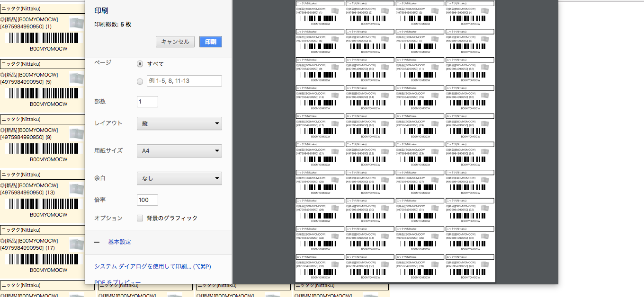The image size is (644, 297).
Task: Open the 用紙サイズ dropdown showing A4
Action: (x=179, y=151)
